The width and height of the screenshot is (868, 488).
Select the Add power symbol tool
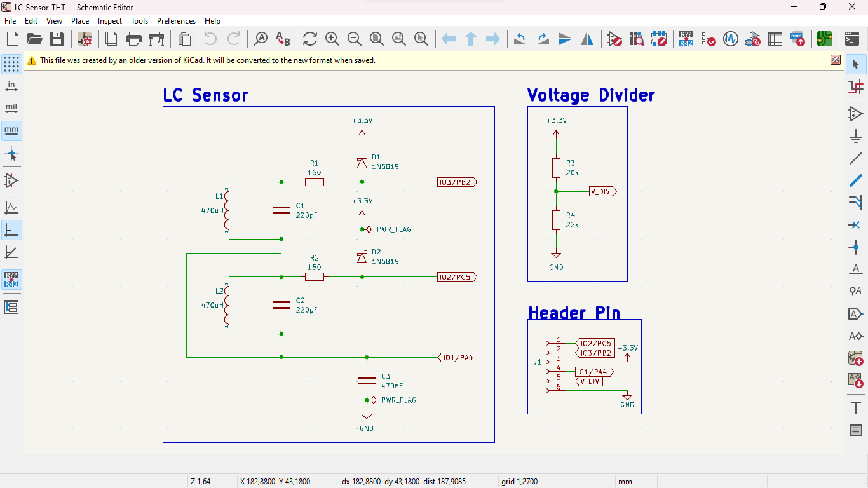pos(856,136)
